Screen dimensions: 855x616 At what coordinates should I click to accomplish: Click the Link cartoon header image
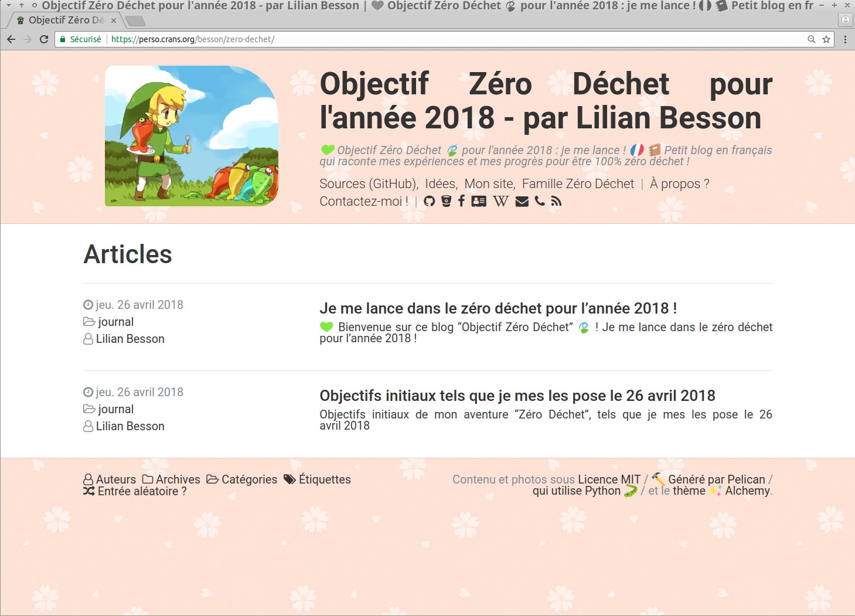[x=192, y=135]
